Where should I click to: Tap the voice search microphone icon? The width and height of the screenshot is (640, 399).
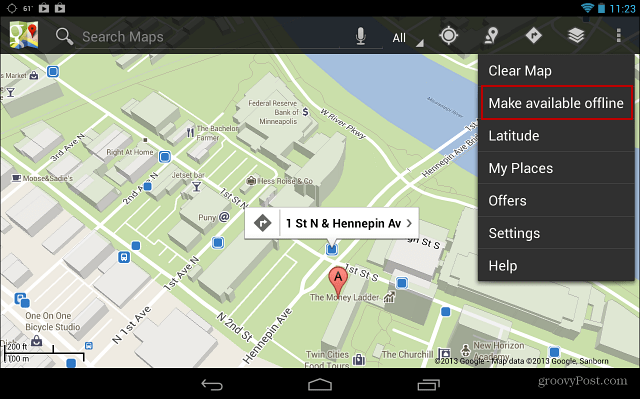[x=360, y=36]
